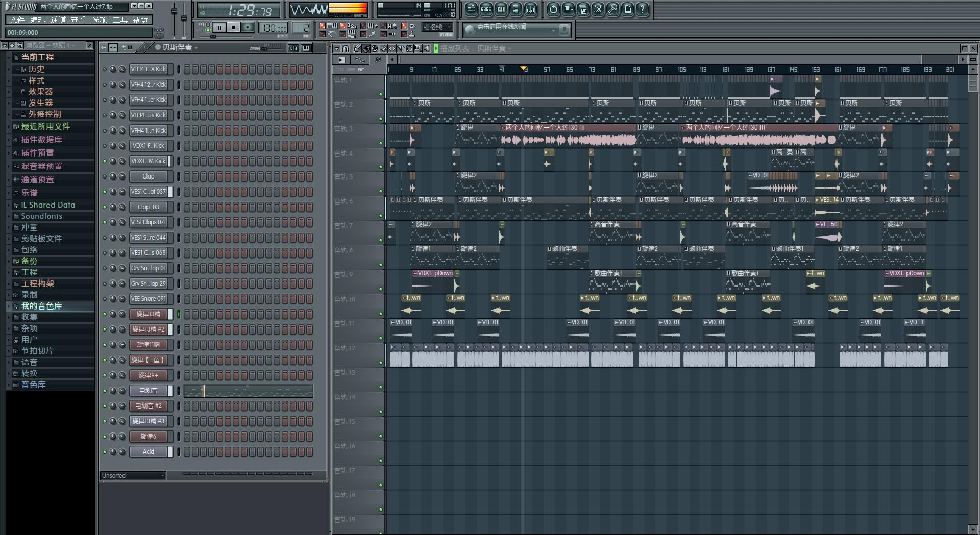The image size is (980, 535).
Task: Select the playlist zoom tool
Action: 419,48
